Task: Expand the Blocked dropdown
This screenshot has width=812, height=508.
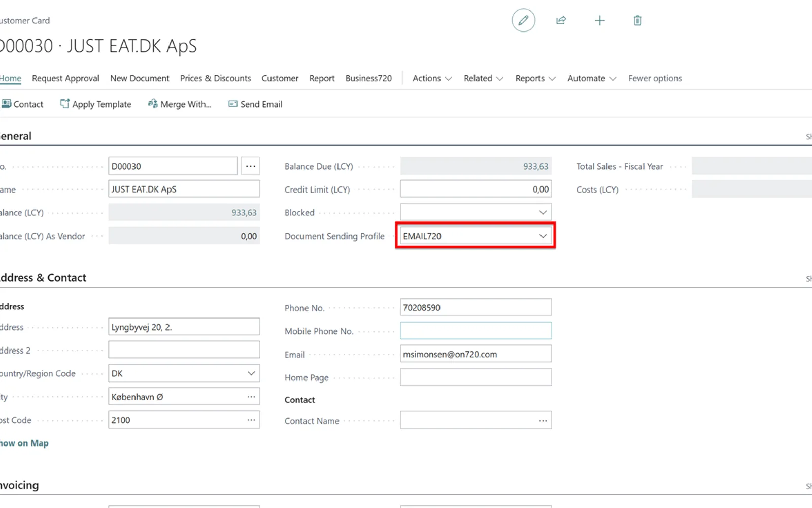Action: (x=543, y=212)
